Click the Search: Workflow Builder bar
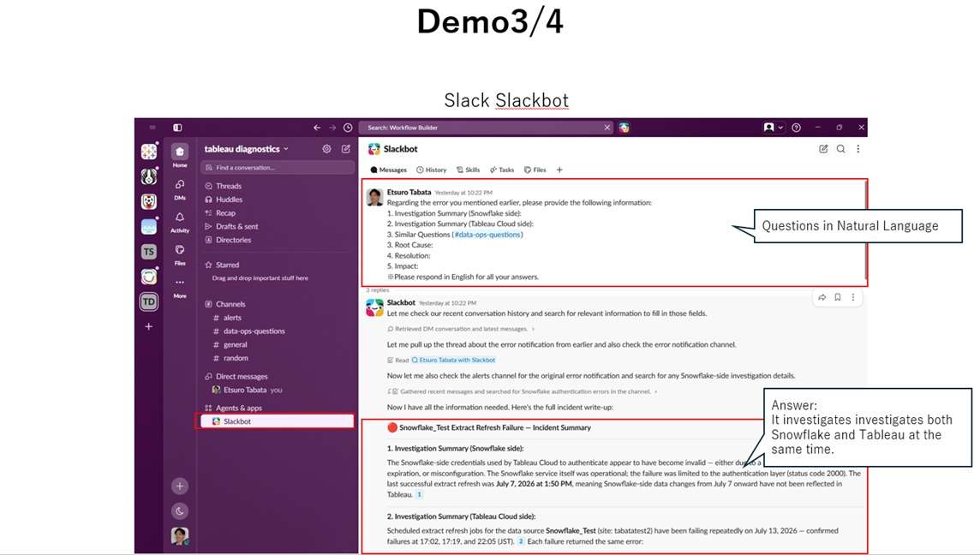Image resolution: width=980 pixels, height=555 pixels. click(487, 128)
